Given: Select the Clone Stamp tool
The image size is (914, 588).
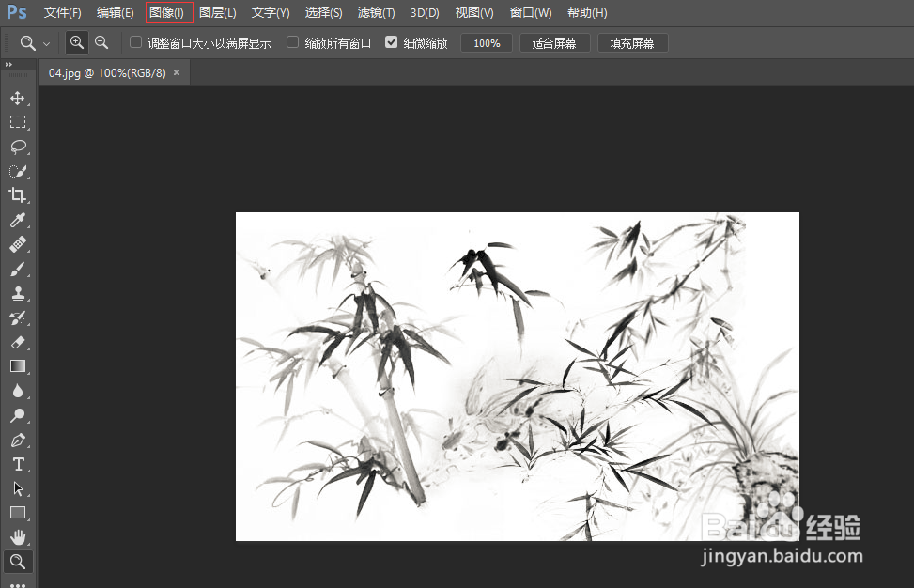Looking at the screenshot, I should click(18, 293).
